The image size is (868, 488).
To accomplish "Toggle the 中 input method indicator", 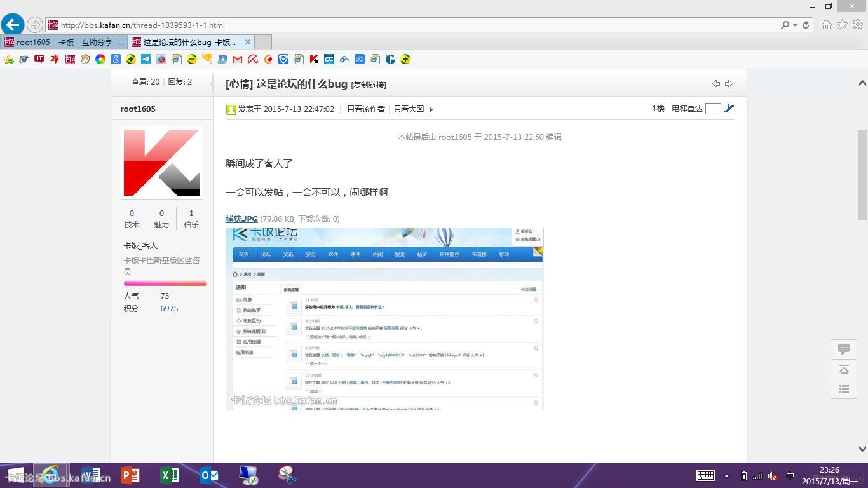I will (790, 475).
